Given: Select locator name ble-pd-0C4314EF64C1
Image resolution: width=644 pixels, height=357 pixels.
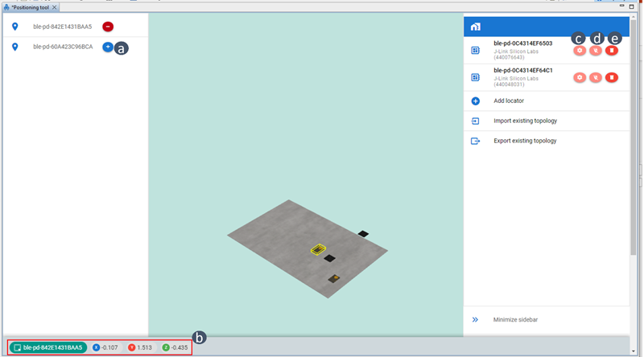Looking at the screenshot, I should coord(522,70).
